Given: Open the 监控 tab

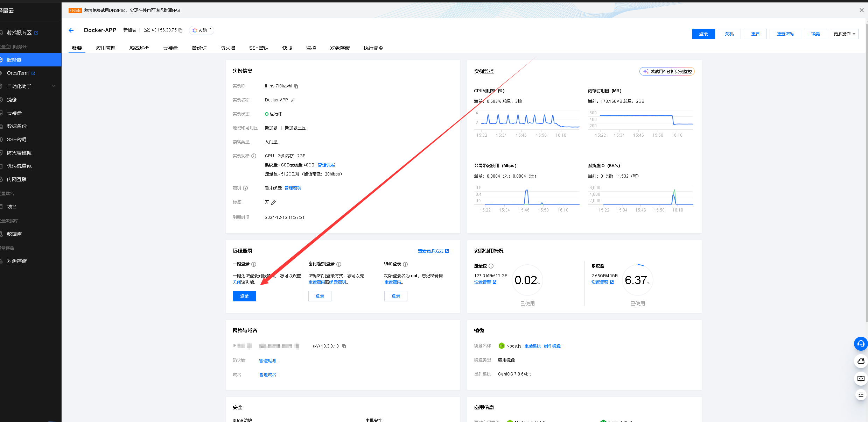Looking at the screenshot, I should click(x=311, y=48).
